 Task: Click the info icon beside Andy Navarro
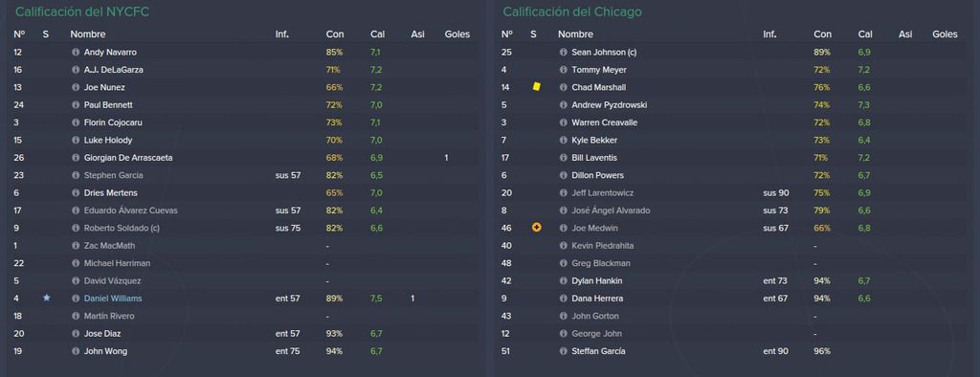76,53
